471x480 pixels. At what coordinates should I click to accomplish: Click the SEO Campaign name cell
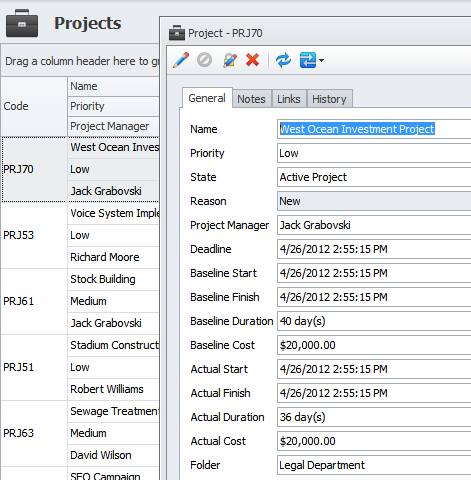coord(113,474)
